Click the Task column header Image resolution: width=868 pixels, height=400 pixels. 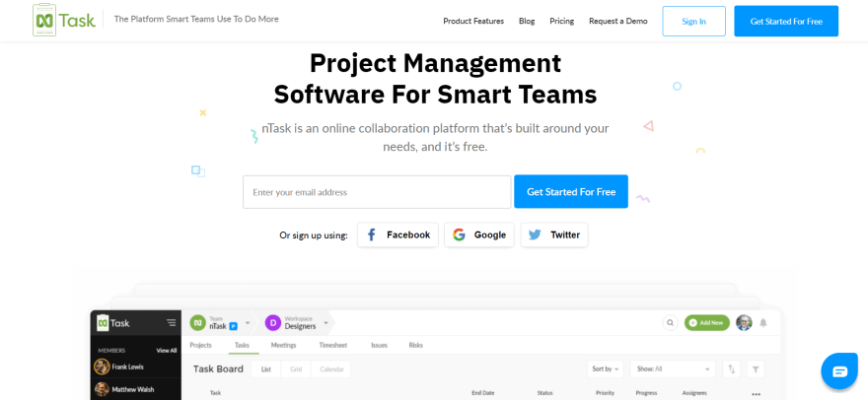coord(215,393)
